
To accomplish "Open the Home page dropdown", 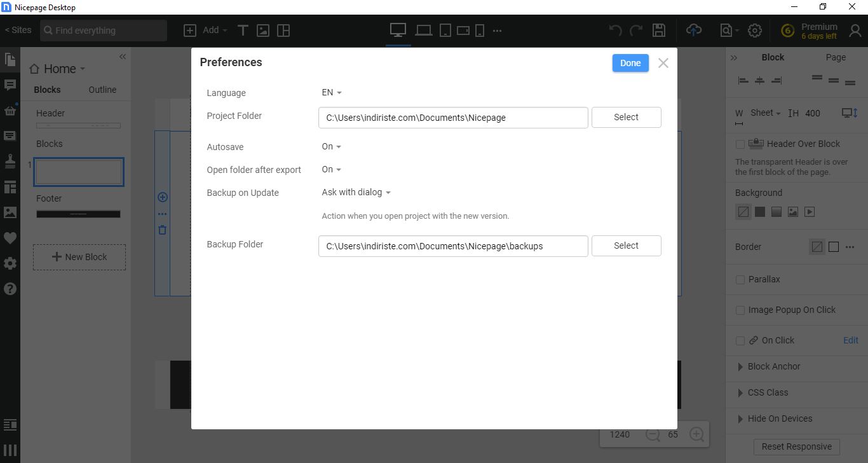I will [x=57, y=69].
